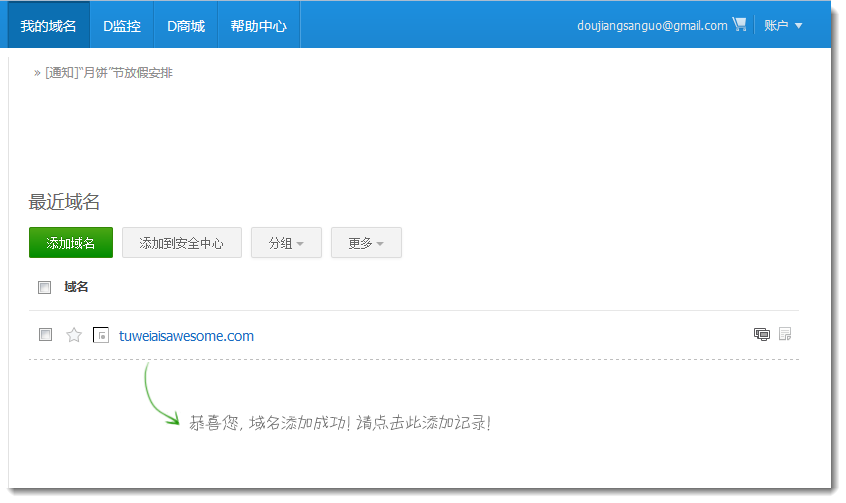Select the 帮助中心 tab

pos(258,26)
